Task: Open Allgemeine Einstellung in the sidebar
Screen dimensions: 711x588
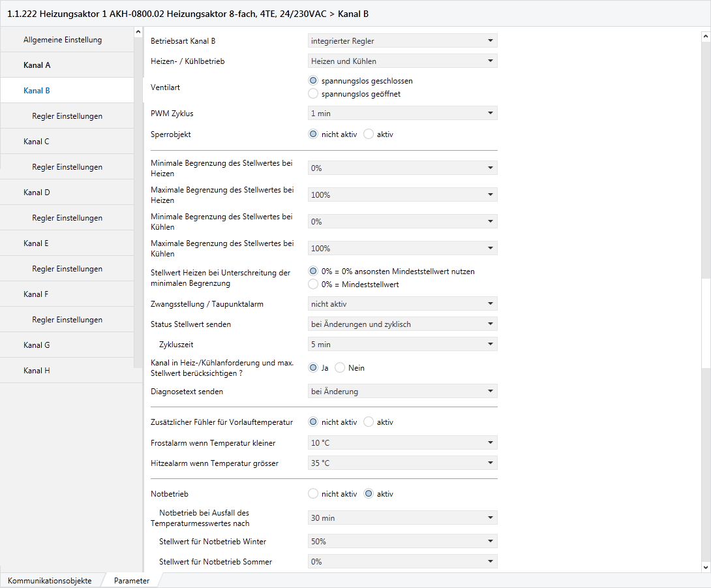Action: 63,40
